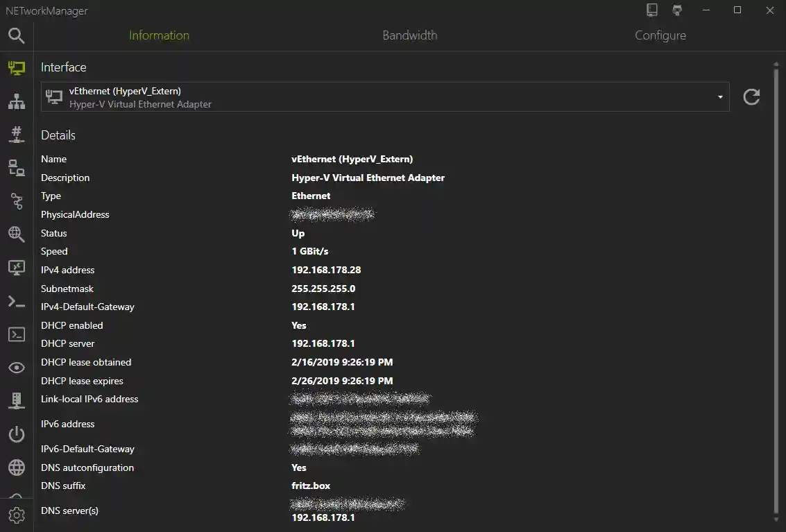The width and height of the screenshot is (786, 532).
Task: Open the documentation from the title bar
Action: 651,10
